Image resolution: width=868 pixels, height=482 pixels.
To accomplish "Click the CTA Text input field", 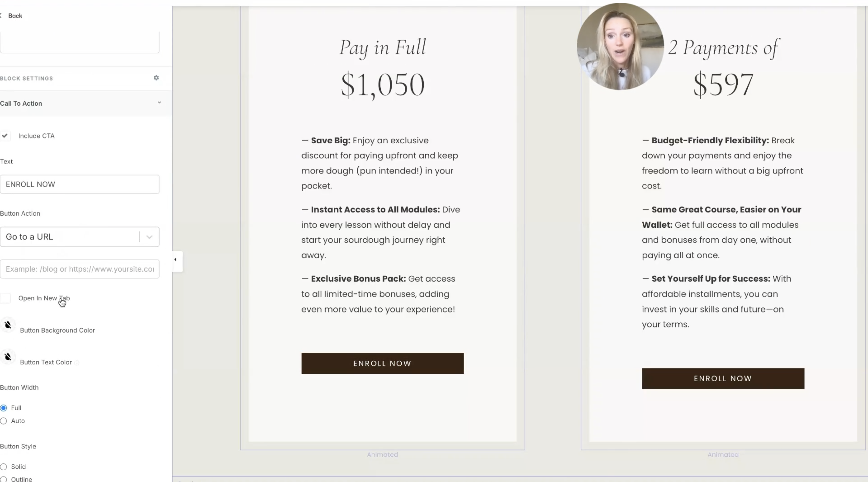I will tap(79, 184).
